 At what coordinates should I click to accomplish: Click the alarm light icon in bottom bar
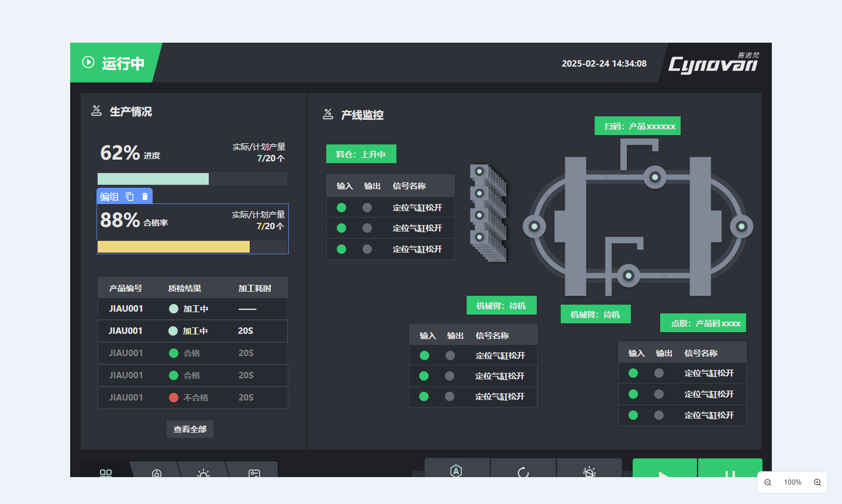[x=589, y=471]
